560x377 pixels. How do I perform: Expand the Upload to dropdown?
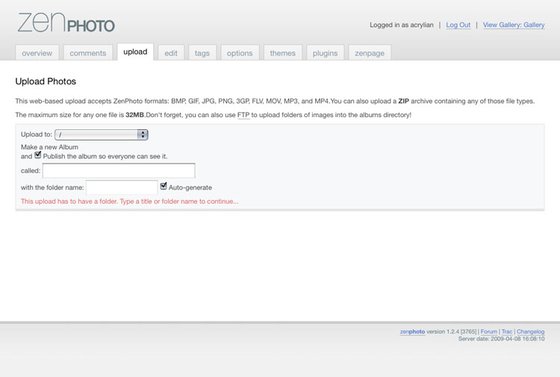(101, 135)
